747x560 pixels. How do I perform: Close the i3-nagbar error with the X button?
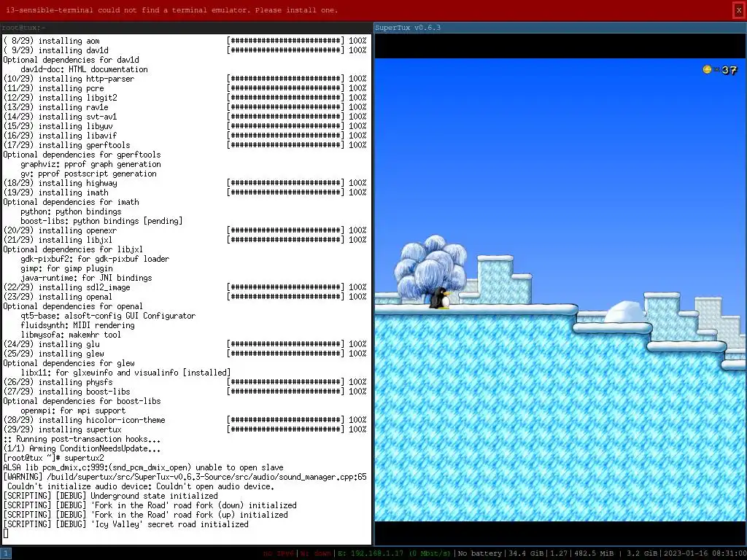(x=738, y=10)
